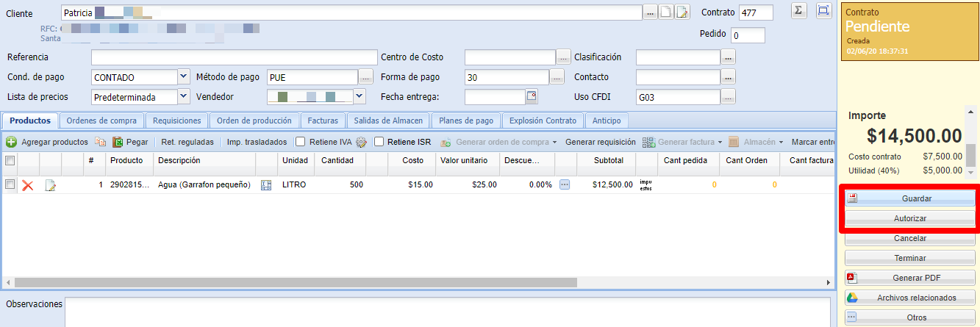Open the Uso CFDI lookup button
This screenshot has height=327, width=980.
pyautogui.click(x=728, y=96)
